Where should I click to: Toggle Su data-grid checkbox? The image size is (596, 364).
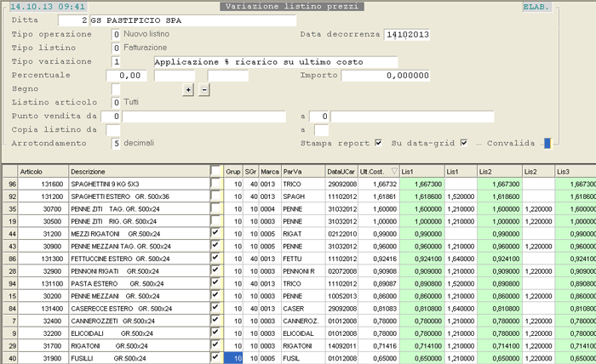[464, 143]
